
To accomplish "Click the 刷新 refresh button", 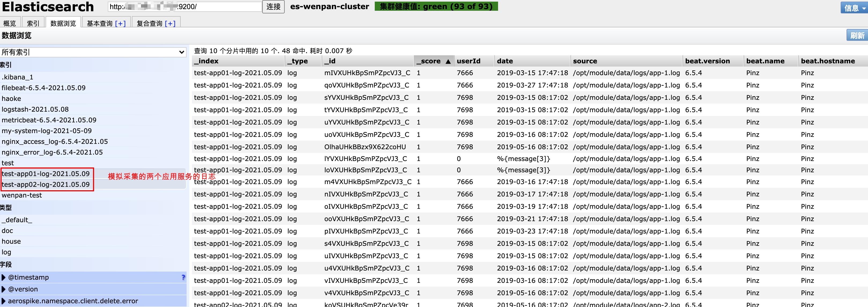I will [x=857, y=35].
